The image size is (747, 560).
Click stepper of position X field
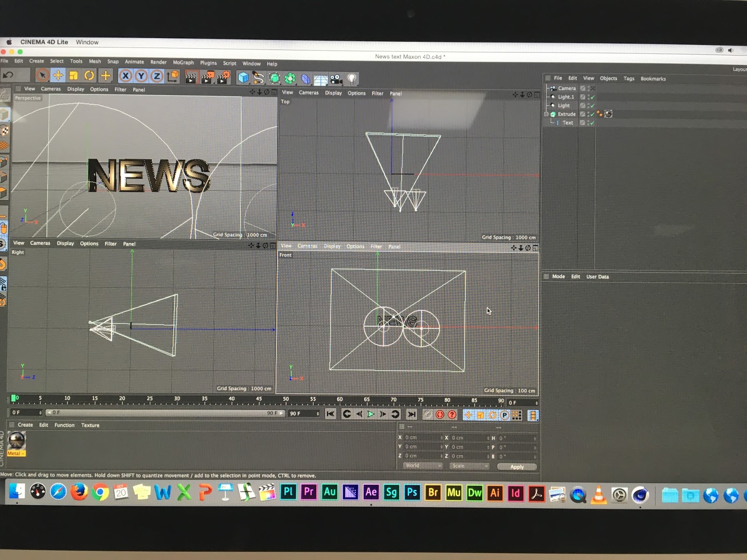(x=441, y=438)
